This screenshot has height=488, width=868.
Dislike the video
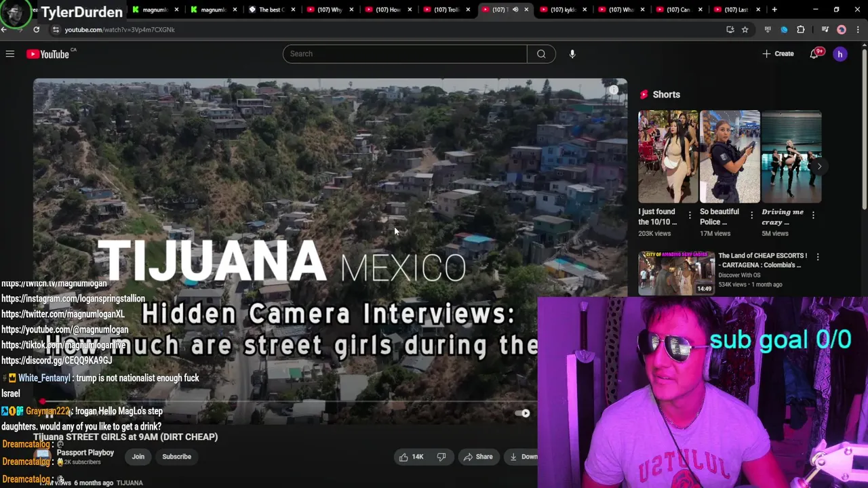coord(441,457)
